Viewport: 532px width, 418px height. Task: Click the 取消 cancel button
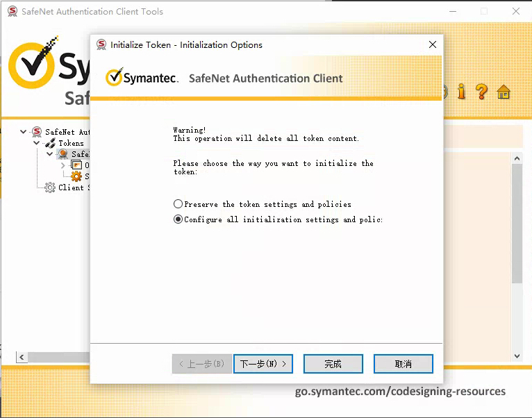pos(403,364)
